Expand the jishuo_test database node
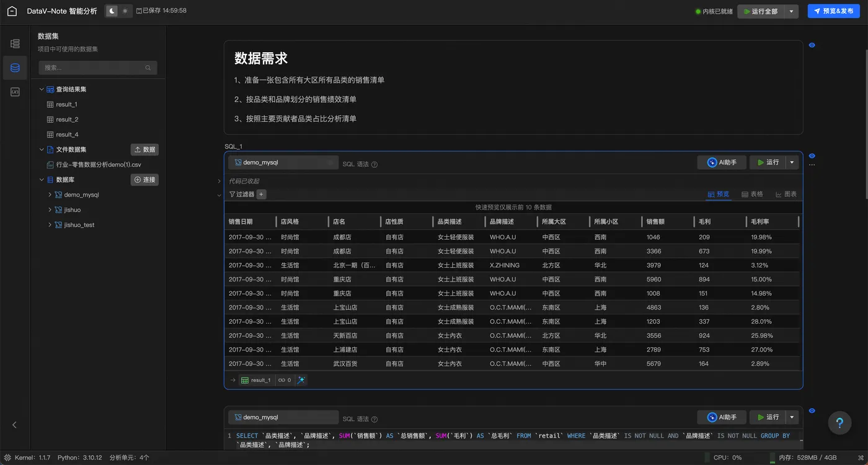The height and width of the screenshot is (465, 868). point(50,224)
